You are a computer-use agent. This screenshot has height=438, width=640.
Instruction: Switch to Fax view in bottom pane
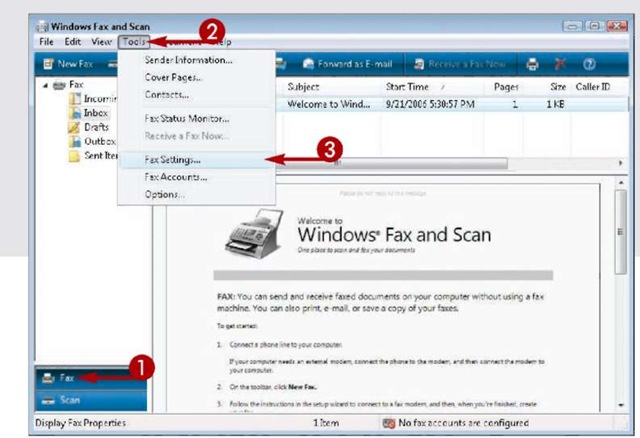[x=91, y=378]
